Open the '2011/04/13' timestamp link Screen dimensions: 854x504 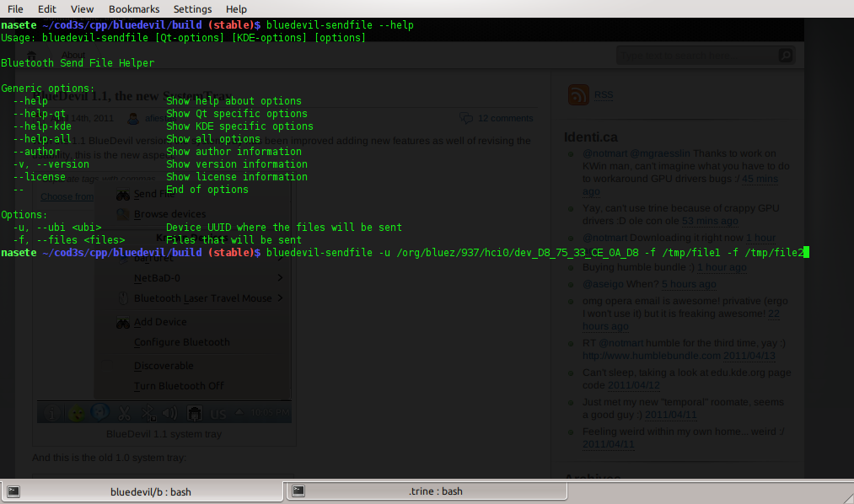[x=749, y=356]
